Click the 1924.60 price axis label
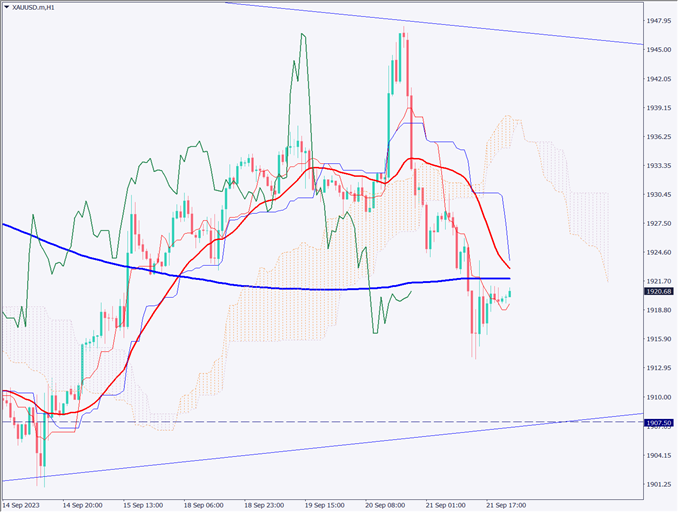This screenshot has width=678, height=512. [x=658, y=252]
